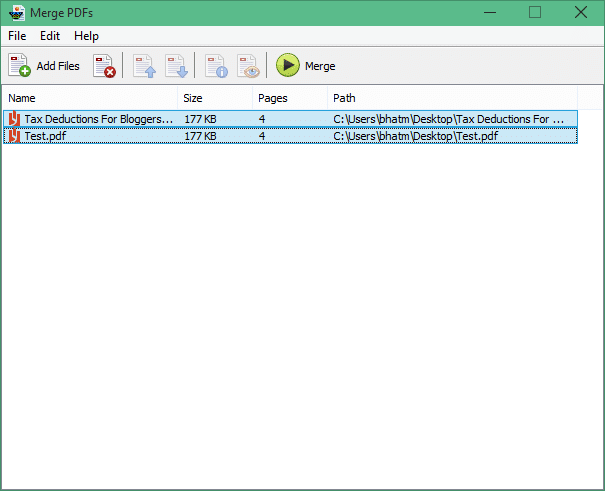Open the File menu
605x491 pixels.
click(19, 36)
